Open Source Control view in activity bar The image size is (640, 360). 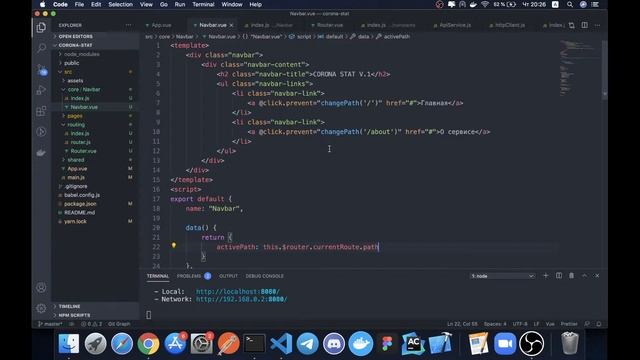click(x=41, y=69)
